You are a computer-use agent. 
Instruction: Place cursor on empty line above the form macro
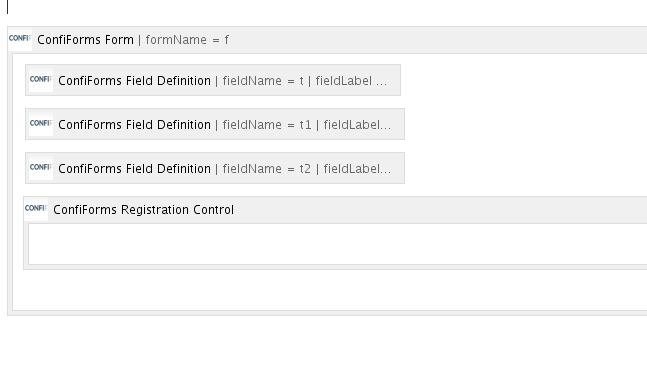point(326,7)
